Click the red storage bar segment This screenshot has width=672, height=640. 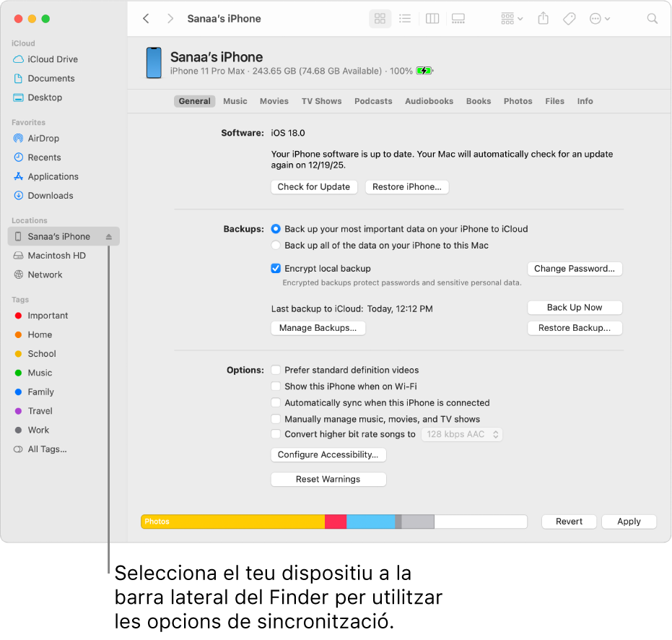click(x=336, y=522)
